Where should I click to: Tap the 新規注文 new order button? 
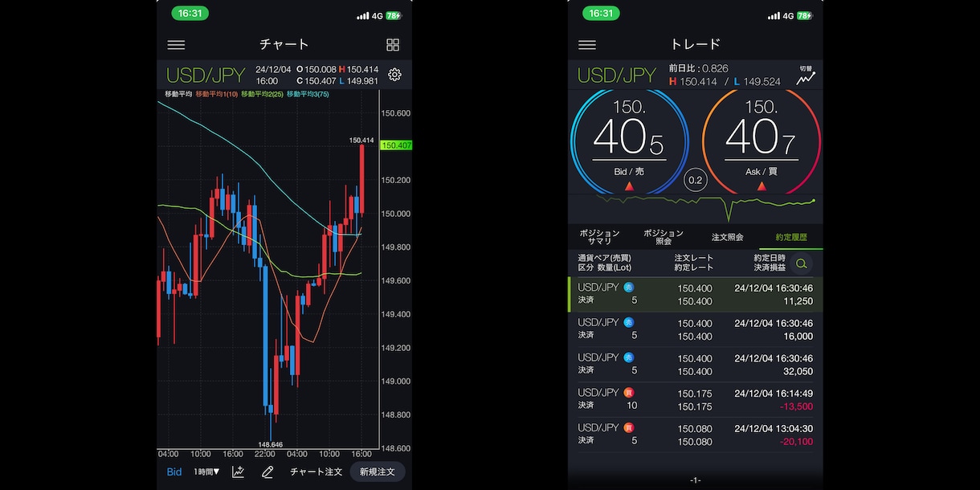point(378,472)
